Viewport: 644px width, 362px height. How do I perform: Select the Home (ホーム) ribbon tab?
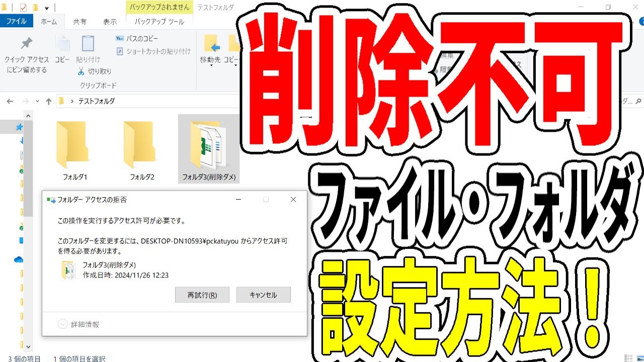pyautogui.click(x=49, y=22)
